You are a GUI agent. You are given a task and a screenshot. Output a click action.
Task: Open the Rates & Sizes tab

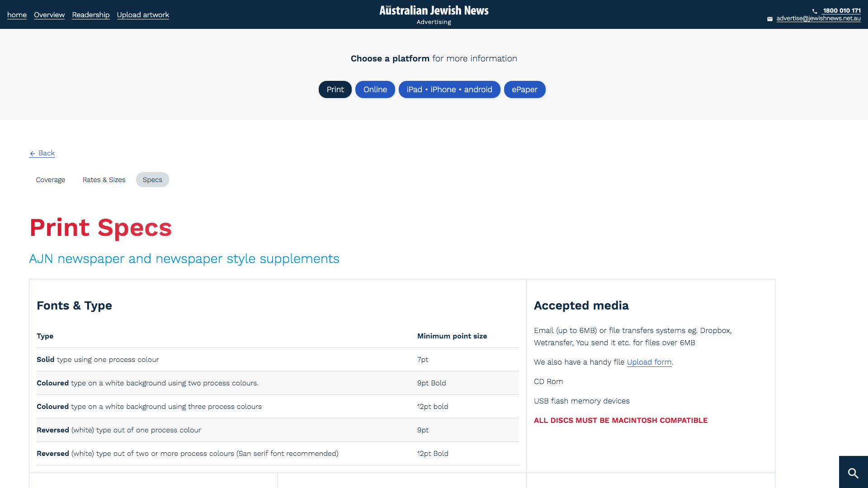[x=104, y=180]
